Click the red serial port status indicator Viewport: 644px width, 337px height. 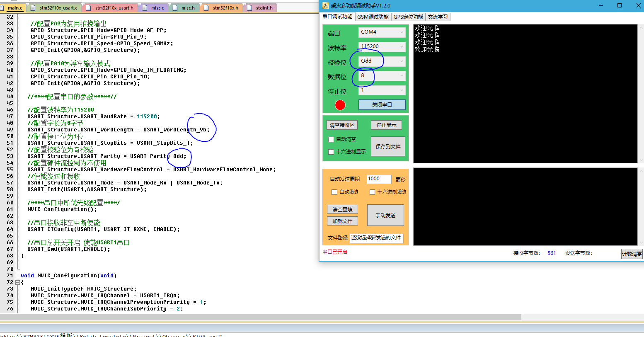click(x=340, y=105)
